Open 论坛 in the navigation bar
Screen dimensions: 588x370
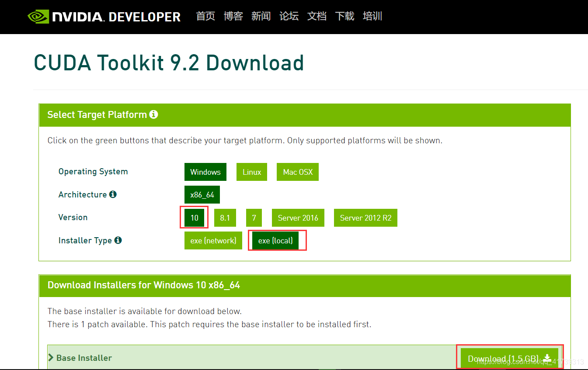click(x=289, y=17)
